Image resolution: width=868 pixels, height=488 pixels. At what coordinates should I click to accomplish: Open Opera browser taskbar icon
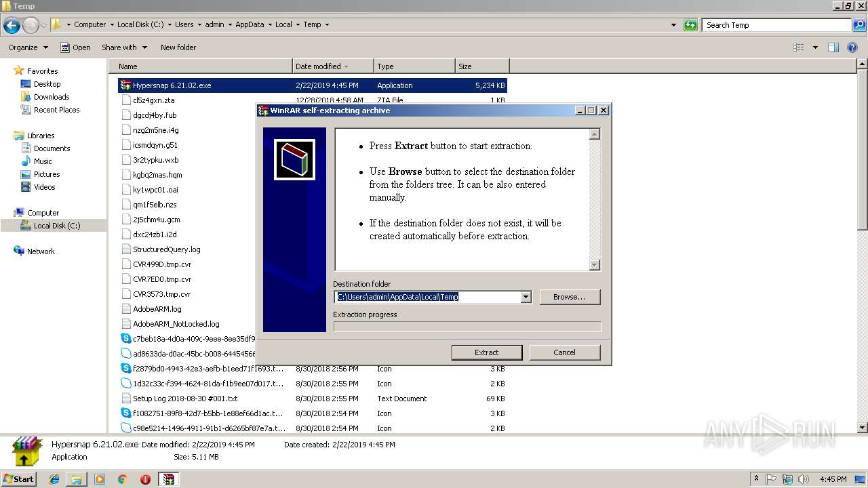pyautogui.click(x=145, y=479)
